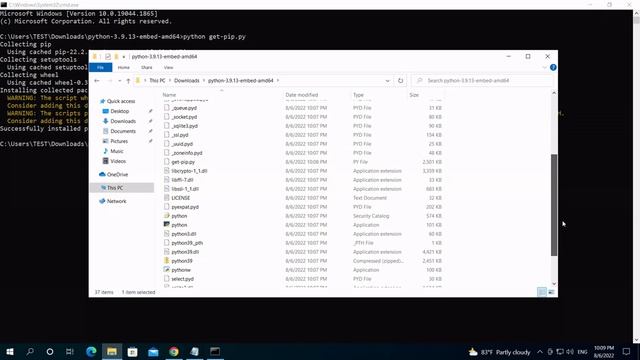Switch to Large icons view layout button
This screenshot has height=360, width=640.
[x=551, y=292]
